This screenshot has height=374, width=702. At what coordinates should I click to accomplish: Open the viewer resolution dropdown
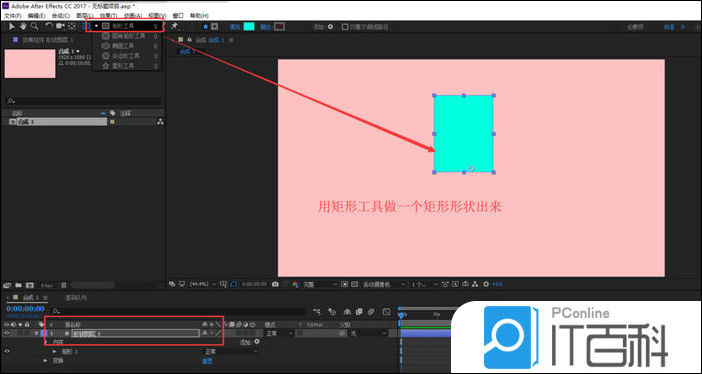click(320, 284)
